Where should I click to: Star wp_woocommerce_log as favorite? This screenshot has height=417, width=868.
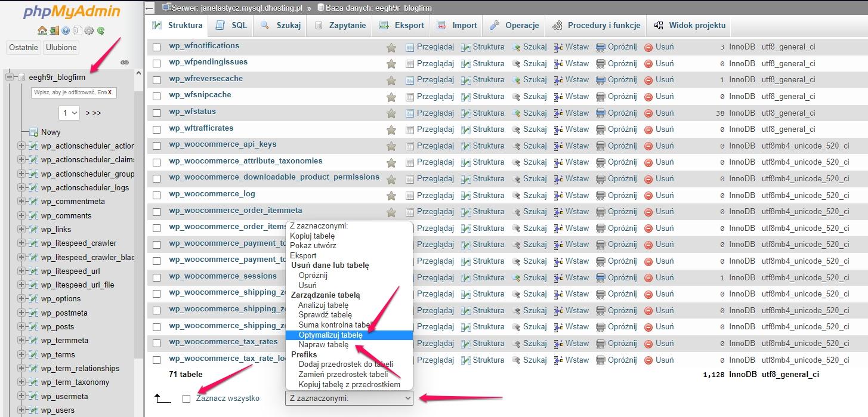[391, 196]
